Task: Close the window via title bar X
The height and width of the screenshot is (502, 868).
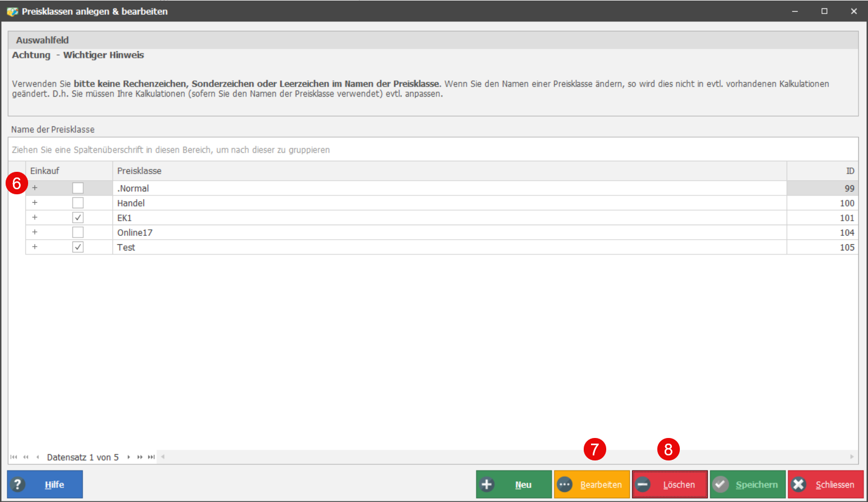Action: [853, 11]
